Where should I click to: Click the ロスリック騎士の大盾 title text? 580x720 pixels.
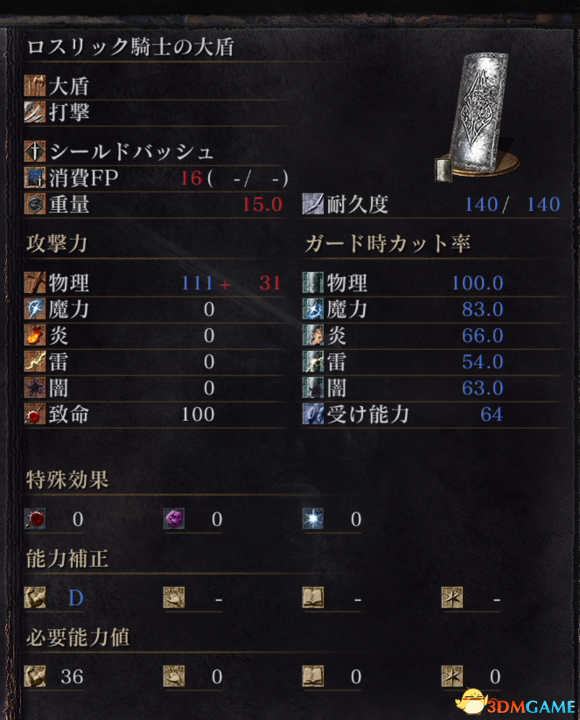tap(130, 47)
